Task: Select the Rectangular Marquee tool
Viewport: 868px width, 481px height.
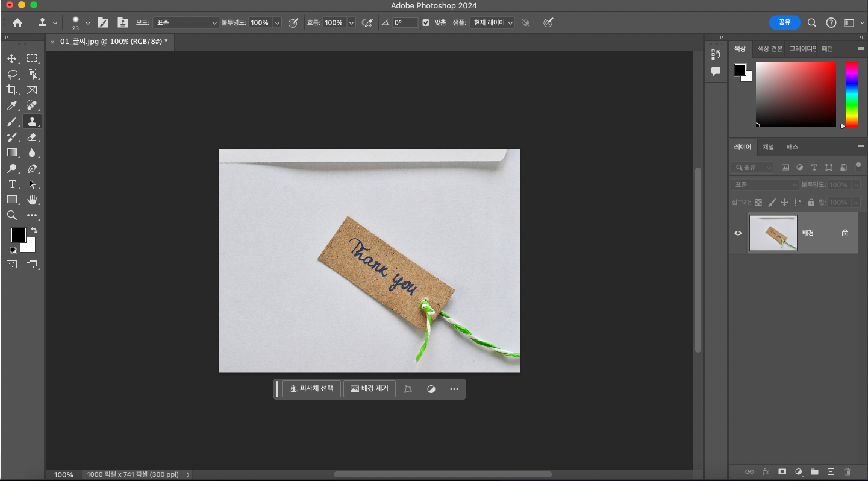Action: (x=32, y=58)
